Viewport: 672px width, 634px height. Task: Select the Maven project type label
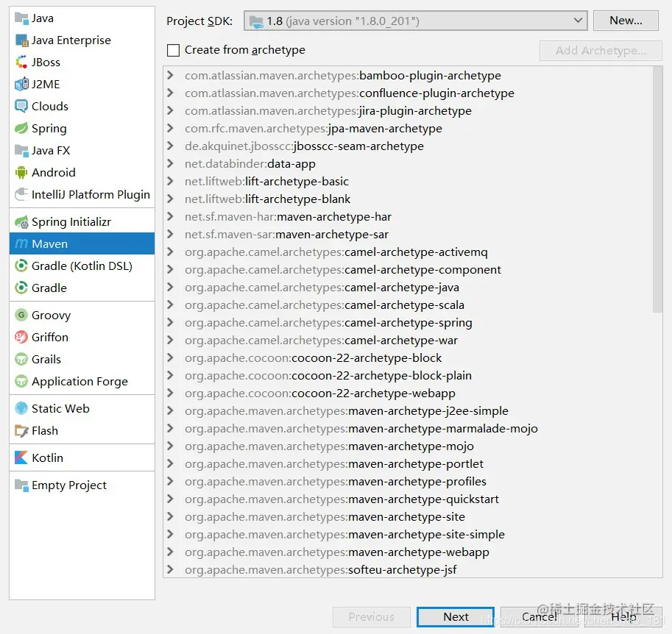(50, 243)
